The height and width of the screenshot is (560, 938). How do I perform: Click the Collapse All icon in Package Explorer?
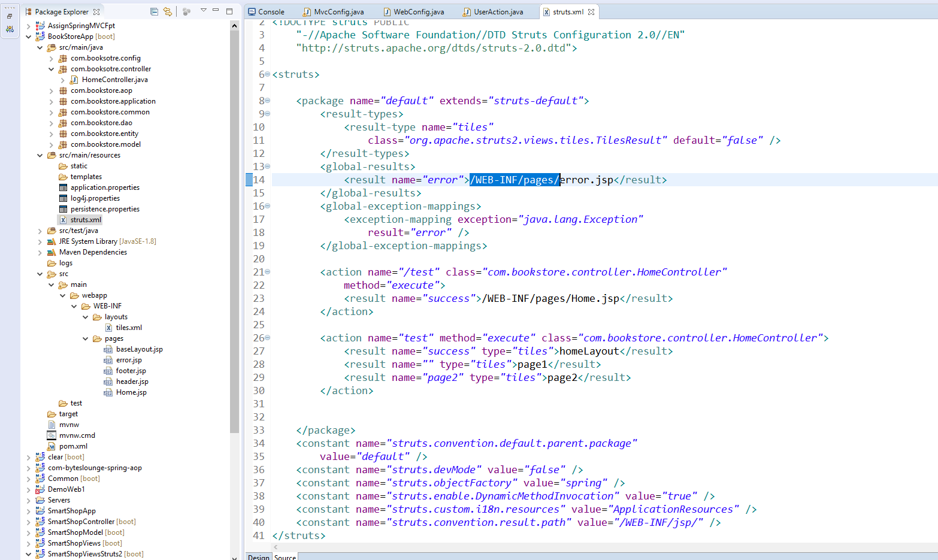(154, 11)
